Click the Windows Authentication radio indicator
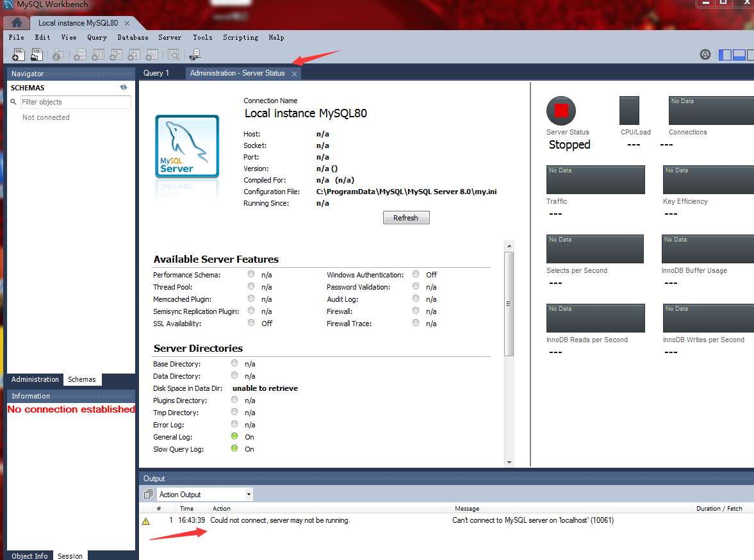 pyautogui.click(x=416, y=274)
